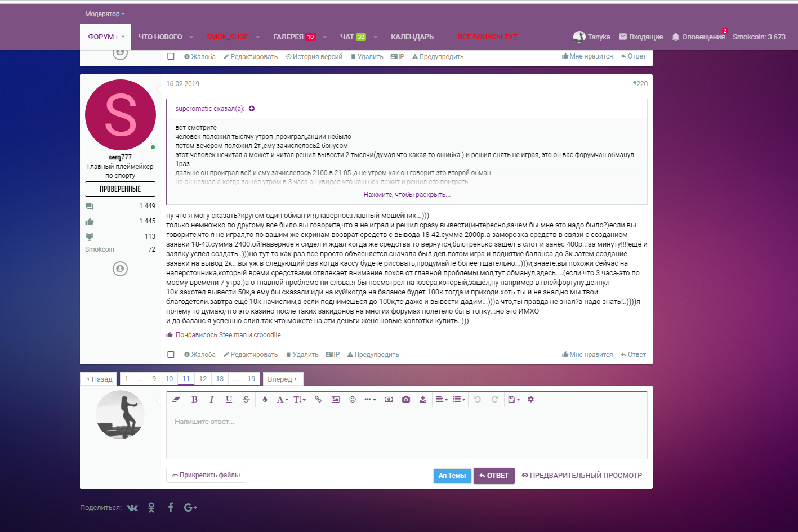
Task: Click Жалоба on post #220
Action: coord(200,355)
